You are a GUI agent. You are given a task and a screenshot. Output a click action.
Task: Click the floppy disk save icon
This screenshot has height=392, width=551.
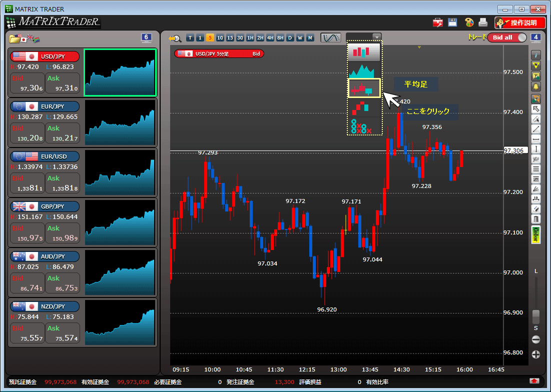pyautogui.click(x=452, y=23)
